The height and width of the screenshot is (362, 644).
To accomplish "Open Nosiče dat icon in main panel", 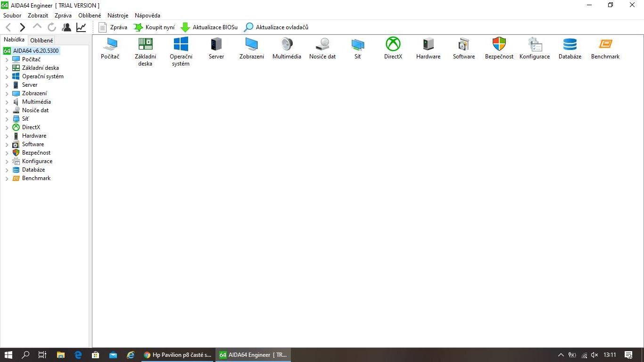I will pyautogui.click(x=322, y=44).
